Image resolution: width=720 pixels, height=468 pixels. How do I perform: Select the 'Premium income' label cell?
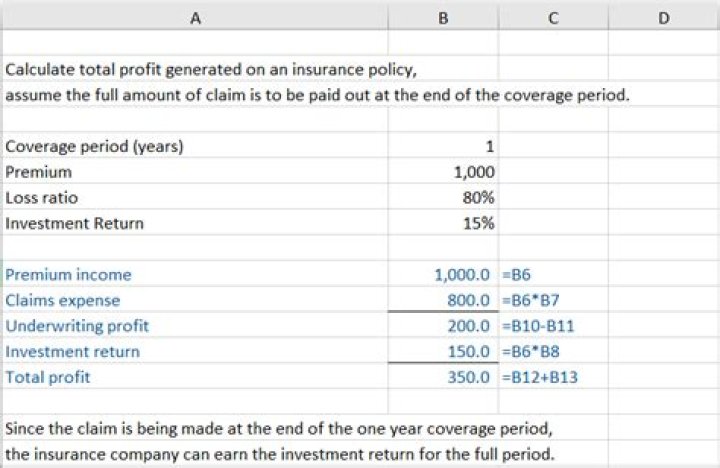195,275
